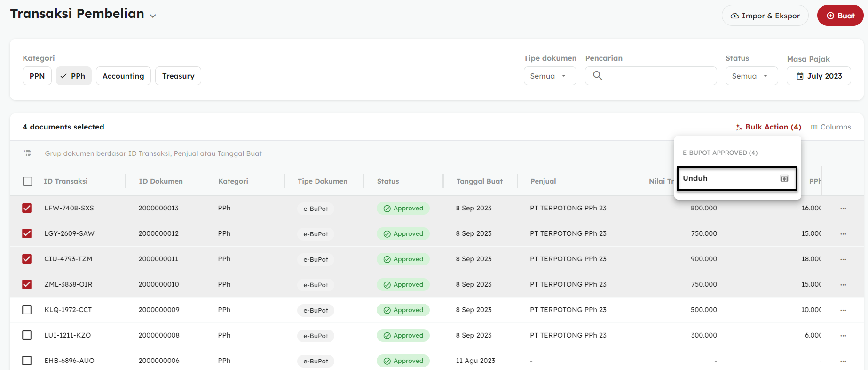Viewport: 868px width, 370px height.
Task: Switch to the Accounting category
Action: click(x=123, y=76)
